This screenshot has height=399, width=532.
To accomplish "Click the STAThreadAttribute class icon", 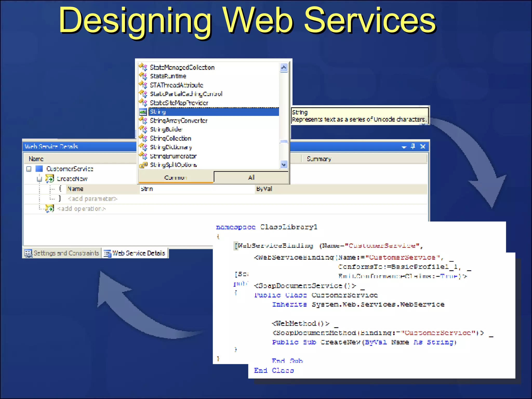I will (x=143, y=85).
